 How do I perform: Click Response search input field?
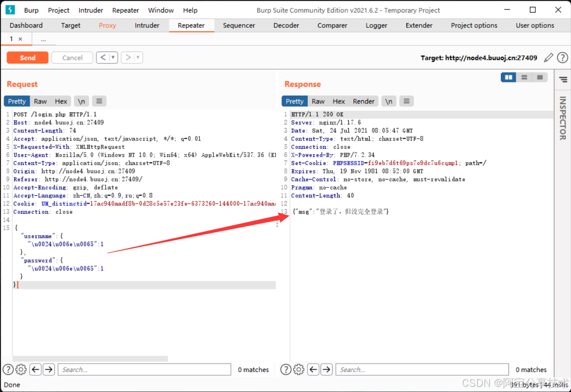click(422, 370)
